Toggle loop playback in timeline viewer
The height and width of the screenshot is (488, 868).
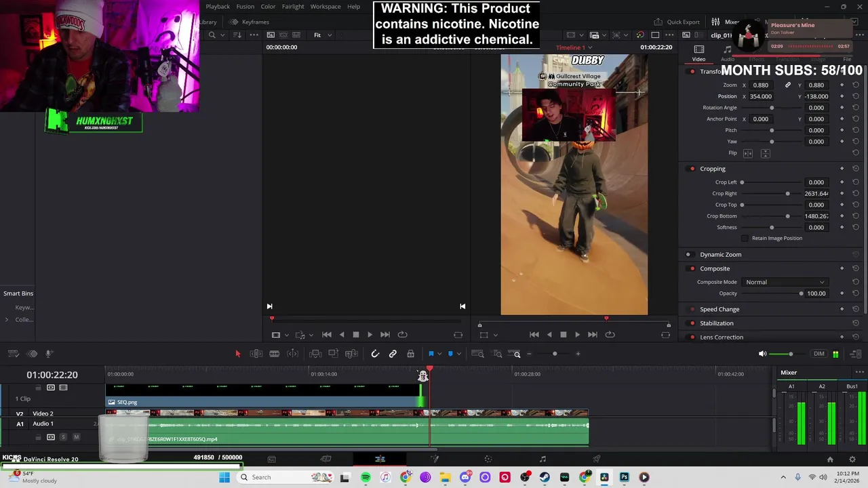click(x=610, y=335)
